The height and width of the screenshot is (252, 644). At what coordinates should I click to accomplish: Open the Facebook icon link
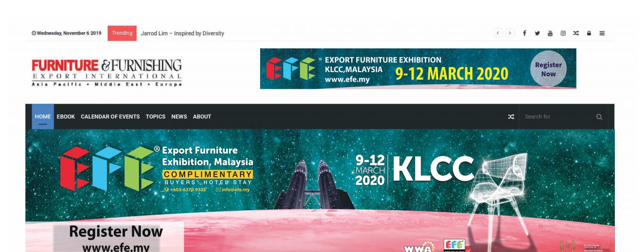(x=524, y=33)
